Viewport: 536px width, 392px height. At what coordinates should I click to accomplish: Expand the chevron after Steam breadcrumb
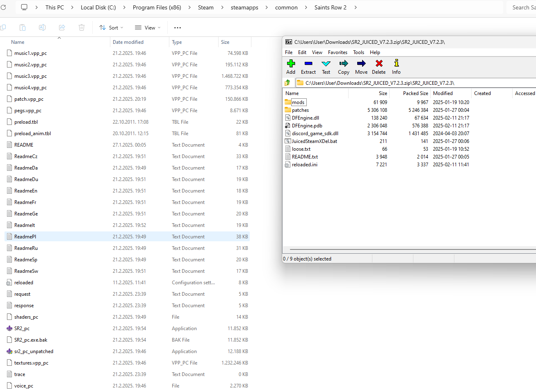(x=222, y=7)
